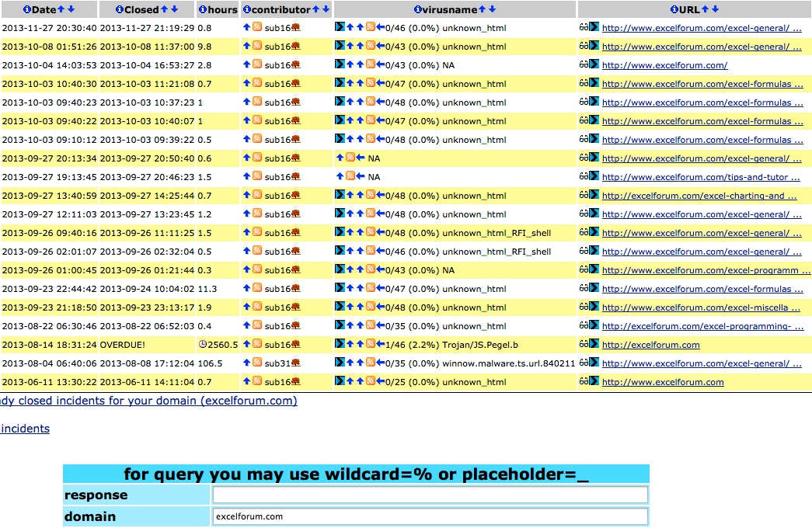Click the black arrow before 0/25 in 2013-06-11 row
The width and height of the screenshot is (812, 528).
[x=340, y=381]
